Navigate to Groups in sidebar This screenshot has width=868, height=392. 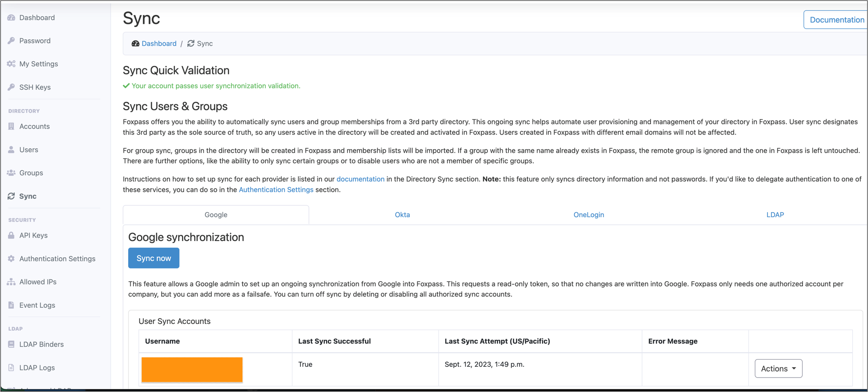(x=31, y=173)
